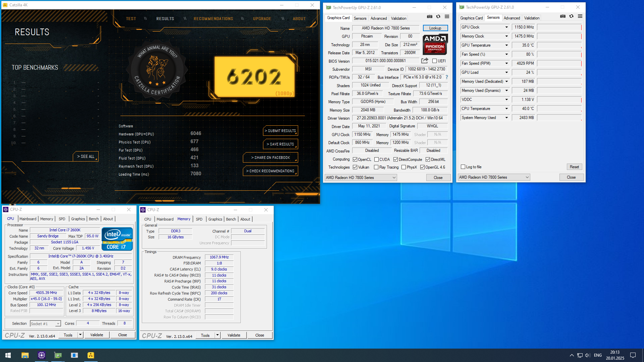Switch to SPD tab in CPU-Z Memory window
The width and height of the screenshot is (644, 362).
pyautogui.click(x=199, y=219)
